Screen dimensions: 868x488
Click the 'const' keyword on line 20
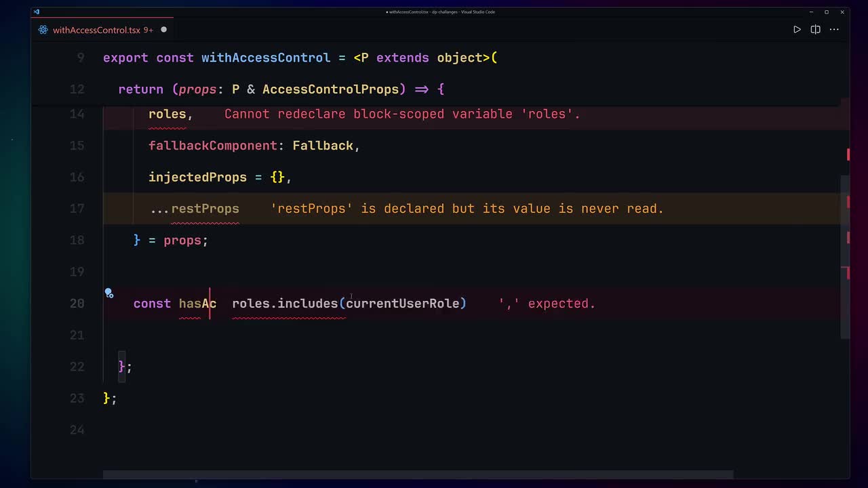coord(152,304)
